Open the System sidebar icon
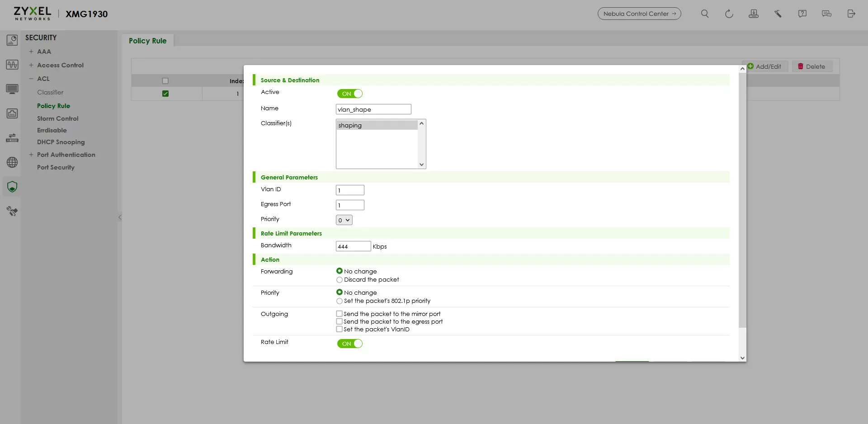This screenshot has width=868, height=424. (12, 89)
